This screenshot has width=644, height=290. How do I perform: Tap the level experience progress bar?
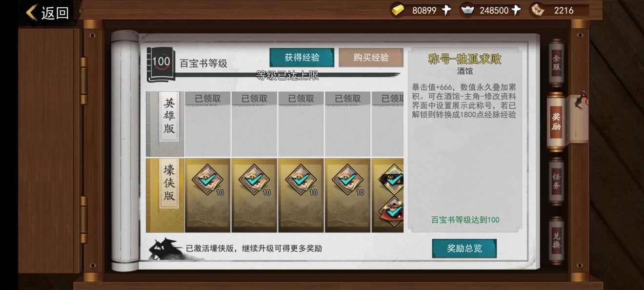tap(287, 75)
